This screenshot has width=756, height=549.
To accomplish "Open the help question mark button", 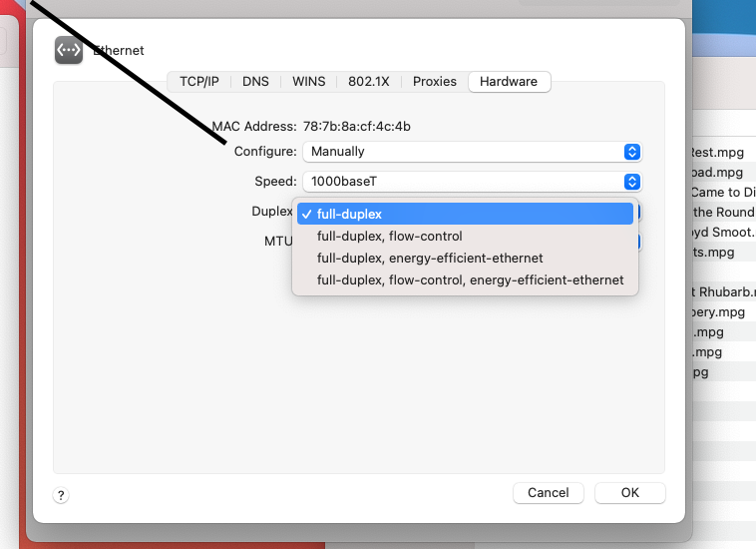I will pyautogui.click(x=61, y=495).
